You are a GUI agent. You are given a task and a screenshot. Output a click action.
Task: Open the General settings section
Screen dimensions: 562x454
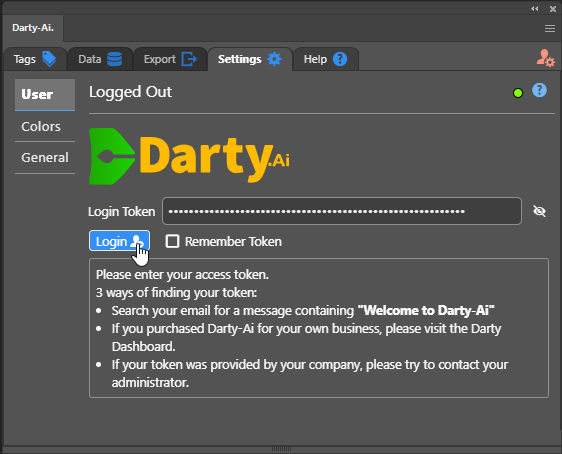pyautogui.click(x=45, y=158)
